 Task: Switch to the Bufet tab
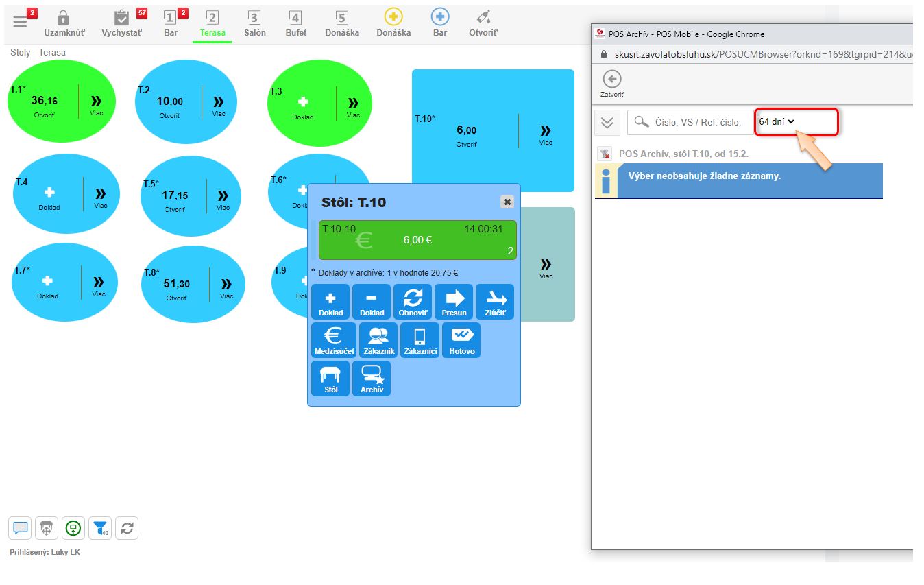(x=295, y=23)
